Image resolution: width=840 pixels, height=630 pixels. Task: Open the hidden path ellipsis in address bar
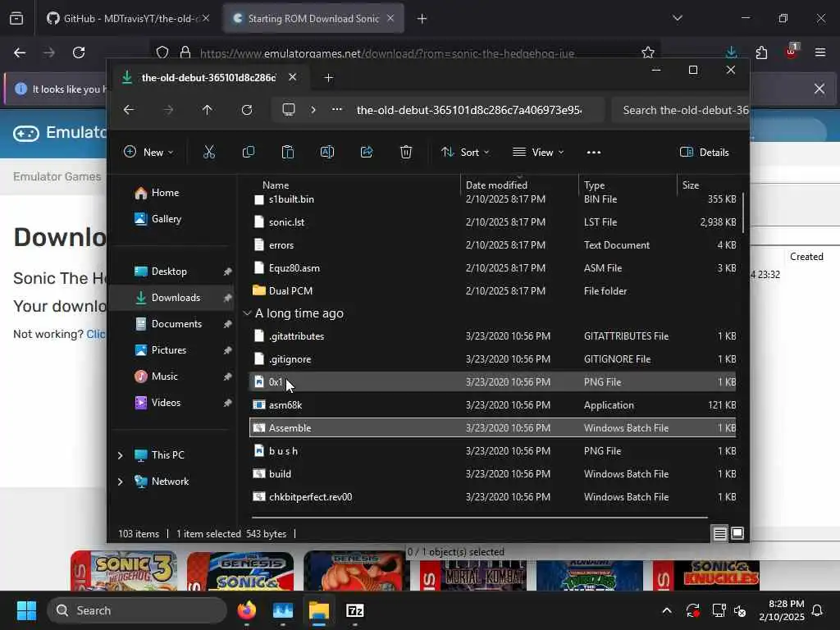[x=337, y=109]
